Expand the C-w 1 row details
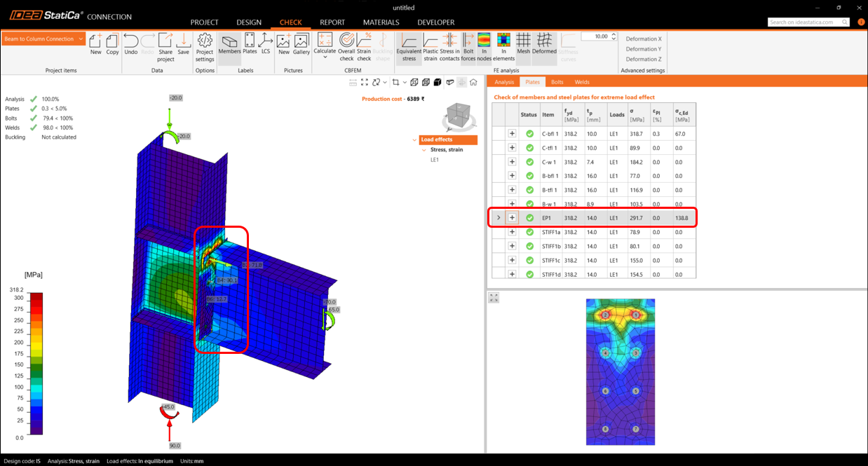This screenshot has width=868, height=466. click(x=512, y=161)
